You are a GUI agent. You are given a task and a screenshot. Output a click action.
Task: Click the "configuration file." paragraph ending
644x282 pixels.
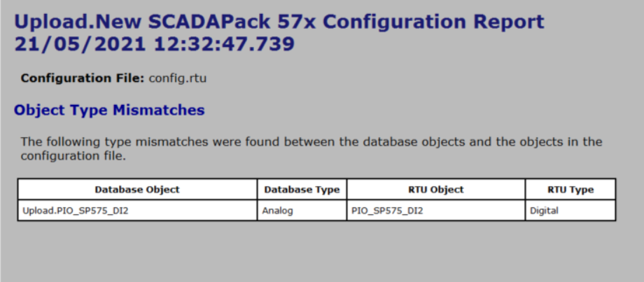point(73,155)
